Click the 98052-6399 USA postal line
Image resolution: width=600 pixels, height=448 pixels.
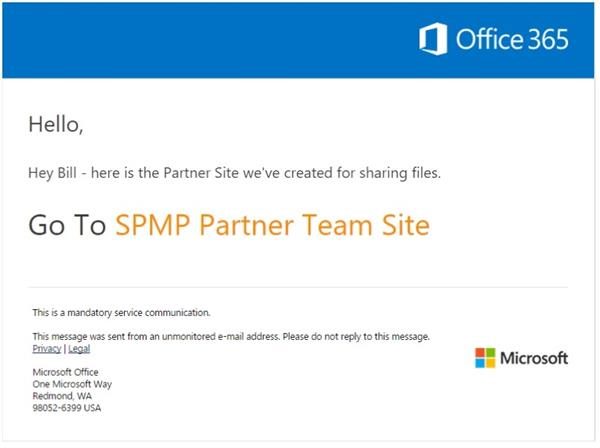click(67, 408)
